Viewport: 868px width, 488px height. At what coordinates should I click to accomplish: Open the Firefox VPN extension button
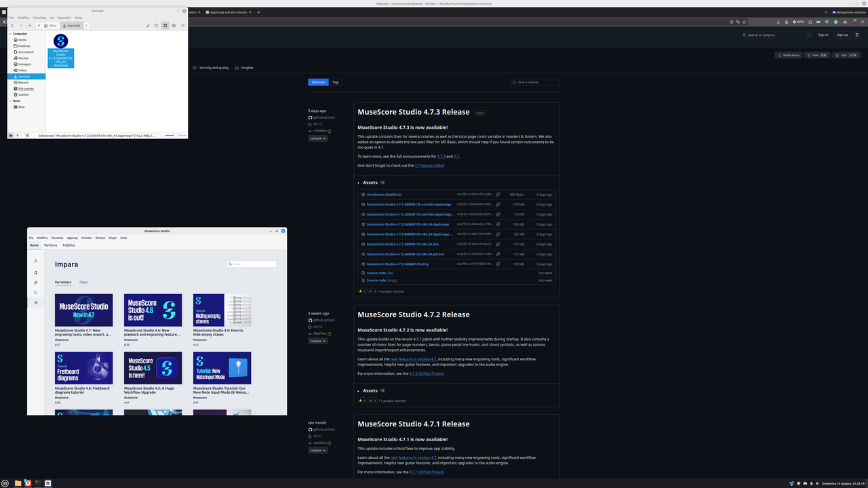tap(798, 22)
